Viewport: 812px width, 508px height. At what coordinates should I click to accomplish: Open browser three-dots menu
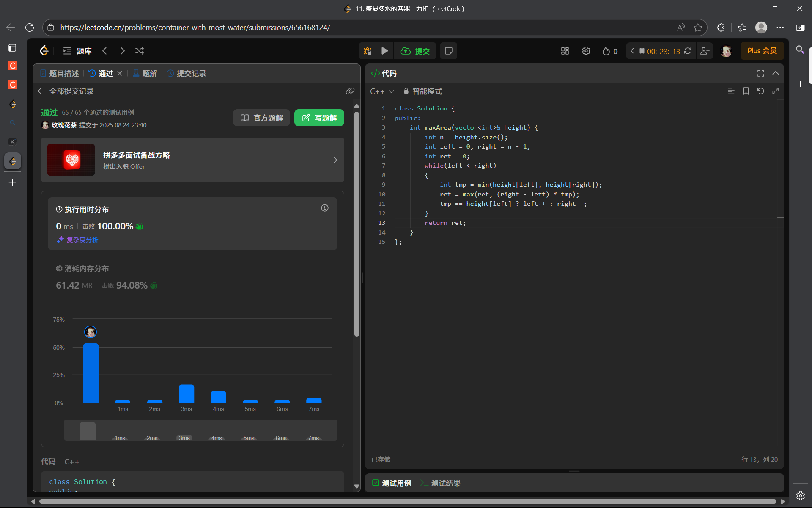(780, 28)
